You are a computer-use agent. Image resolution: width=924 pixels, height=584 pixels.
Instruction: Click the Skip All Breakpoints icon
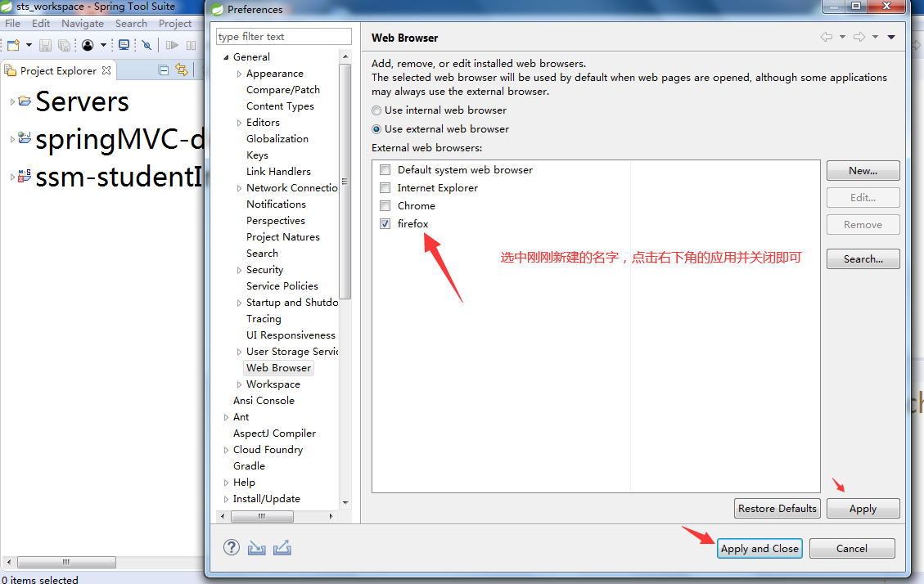click(x=146, y=45)
